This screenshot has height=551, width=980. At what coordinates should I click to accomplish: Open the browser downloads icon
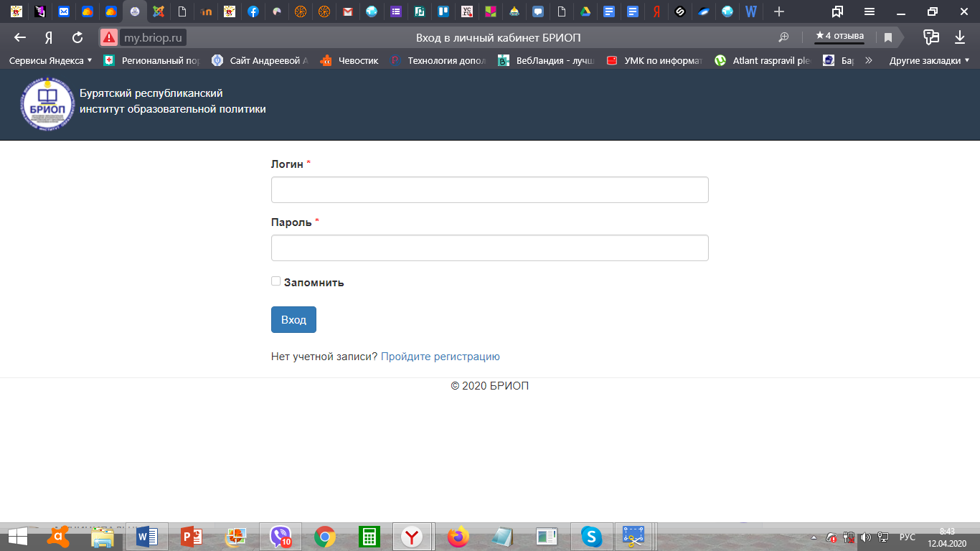(960, 37)
